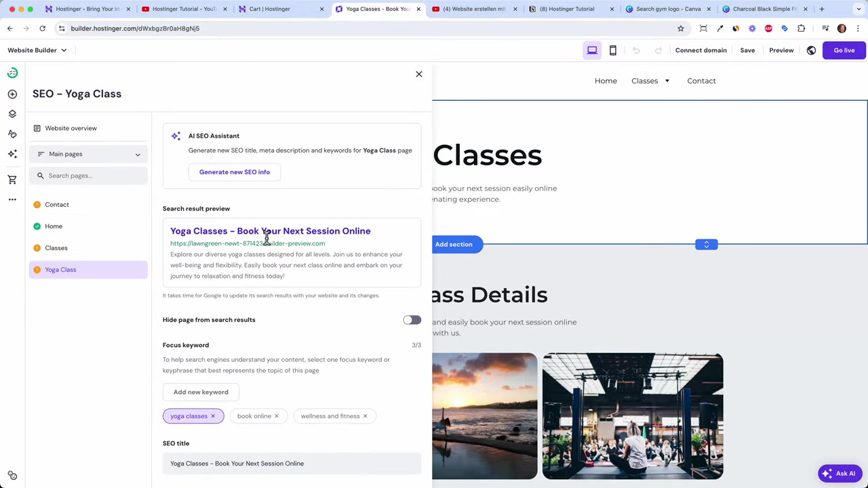Click the section move arrows handle
This screenshot has height=488, width=868.
click(x=706, y=245)
